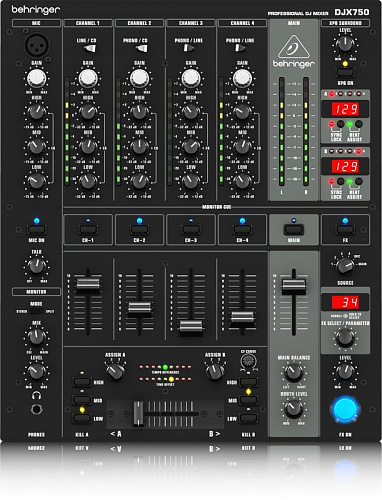Toggle the Channel 1 LINE / CD input switch
This screenshot has height=500, width=382.
pos(90,49)
